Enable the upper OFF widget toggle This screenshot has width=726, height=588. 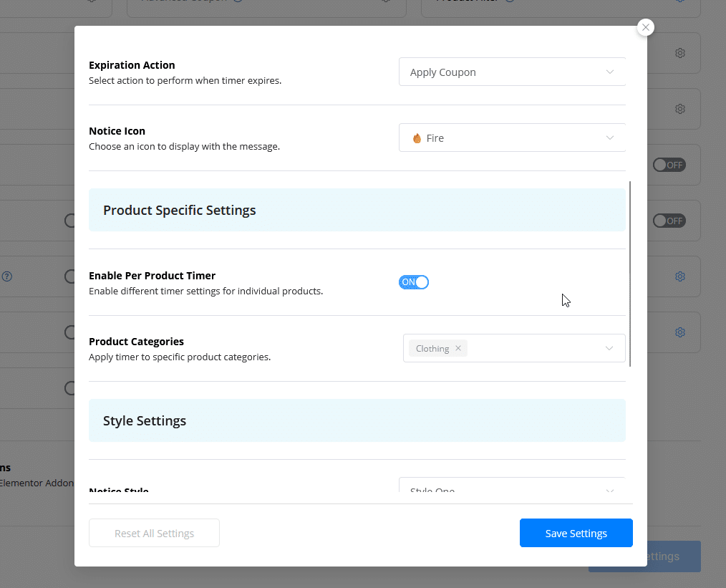click(x=669, y=165)
